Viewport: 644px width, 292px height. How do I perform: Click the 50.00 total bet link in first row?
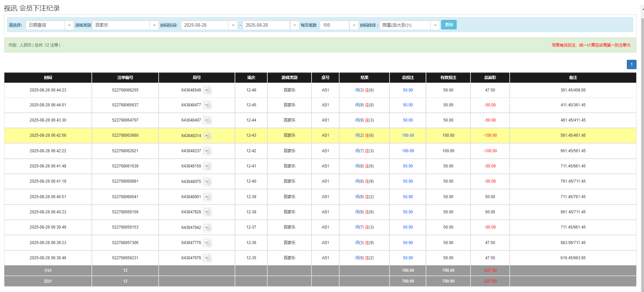[408, 90]
